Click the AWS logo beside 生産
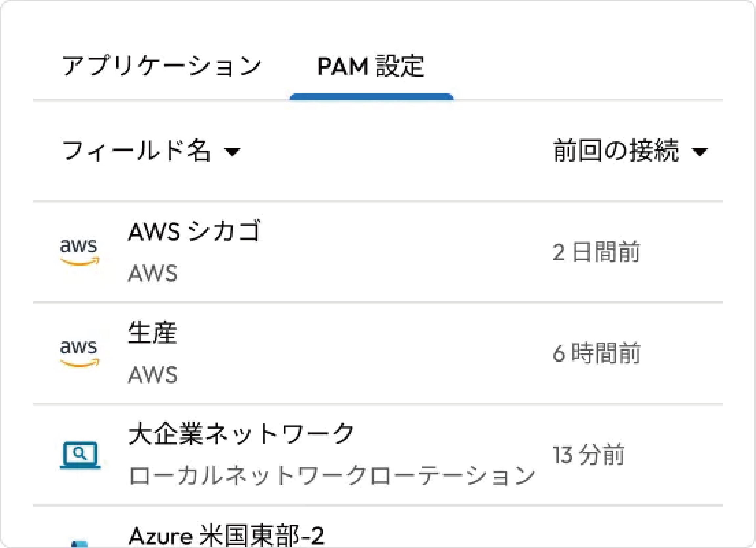Screen dimensions: 756x548 click(79, 353)
